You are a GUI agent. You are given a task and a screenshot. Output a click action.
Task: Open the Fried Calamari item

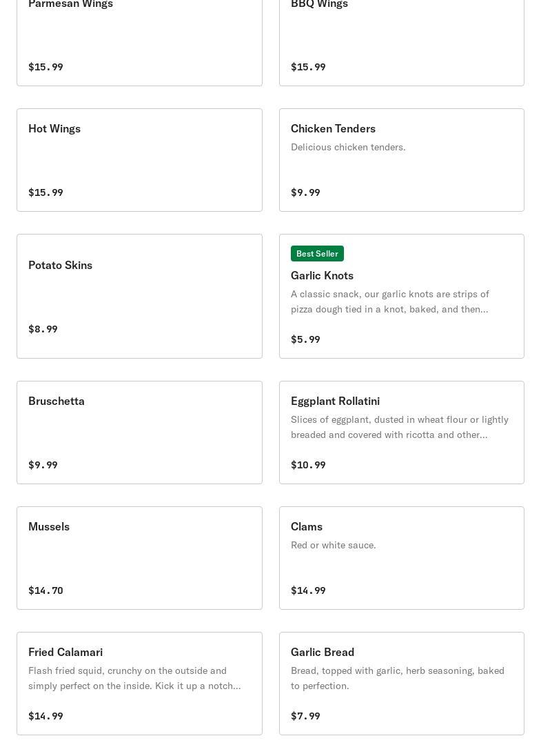coord(65,653)
